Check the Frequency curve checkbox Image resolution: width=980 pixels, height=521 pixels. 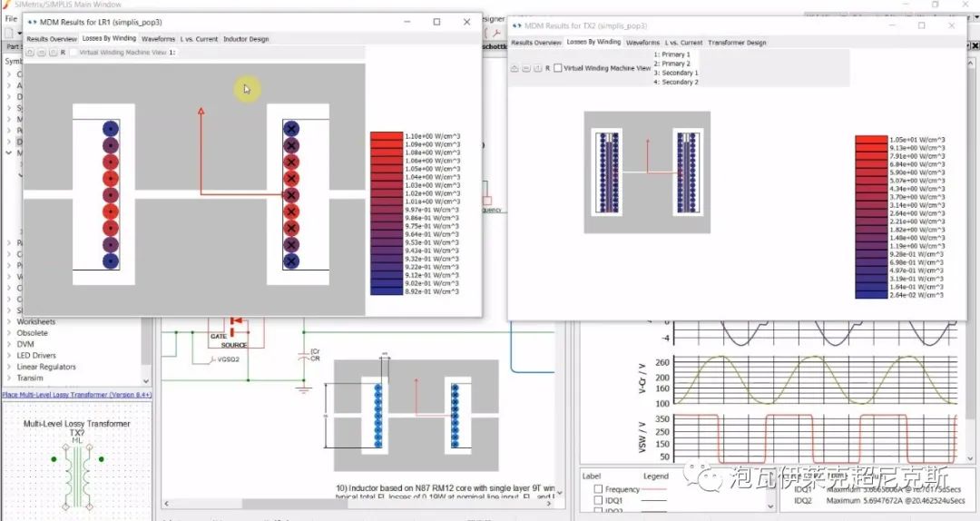(x=598, y=489)
